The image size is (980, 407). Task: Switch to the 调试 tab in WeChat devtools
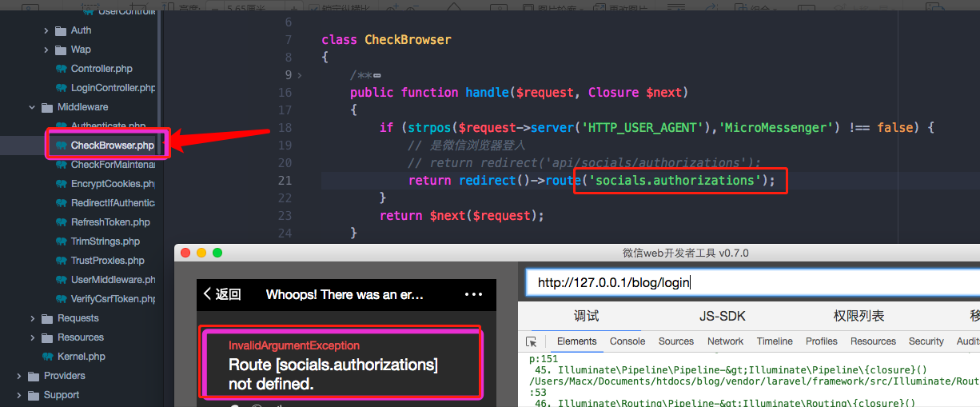(x=586, y=316)
